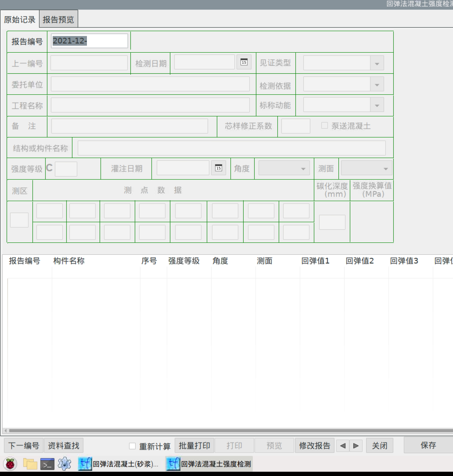Sort by 构件名称 column header
This screenshot has width=453, height=476.
point(69,261)
